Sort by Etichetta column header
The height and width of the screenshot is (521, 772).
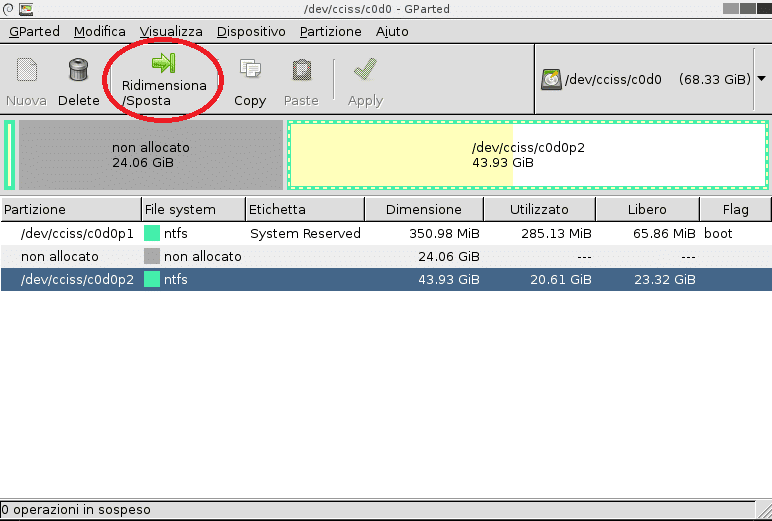pos(305,209)
